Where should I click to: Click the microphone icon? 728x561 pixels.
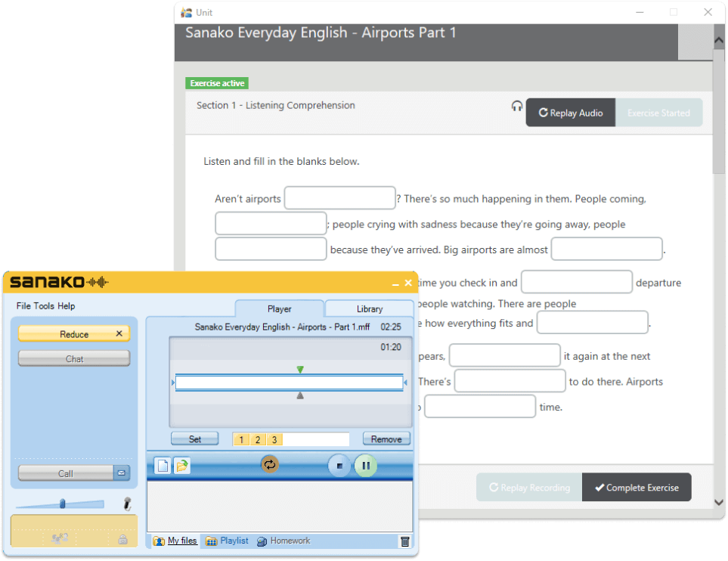[x=128, y=504]
